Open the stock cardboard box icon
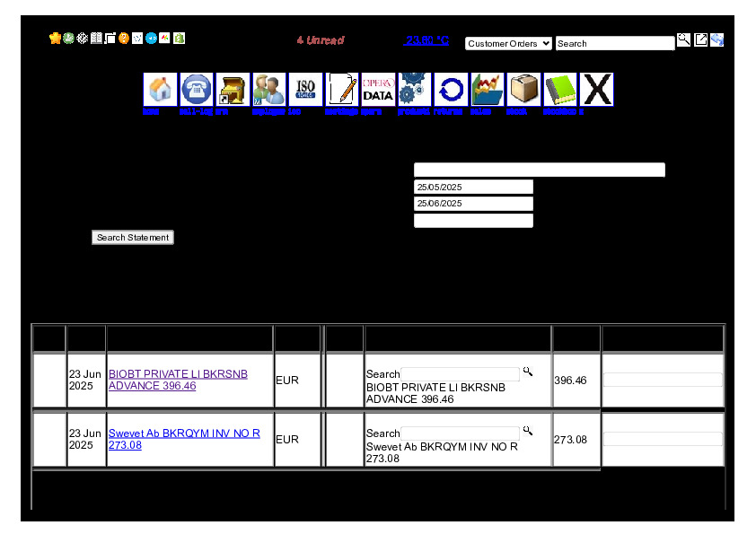The height and width of the screenshot is (534, 756). point(523,90)
